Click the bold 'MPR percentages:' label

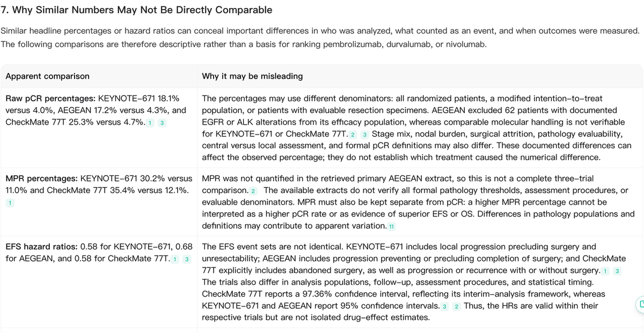tap(41, 178)
